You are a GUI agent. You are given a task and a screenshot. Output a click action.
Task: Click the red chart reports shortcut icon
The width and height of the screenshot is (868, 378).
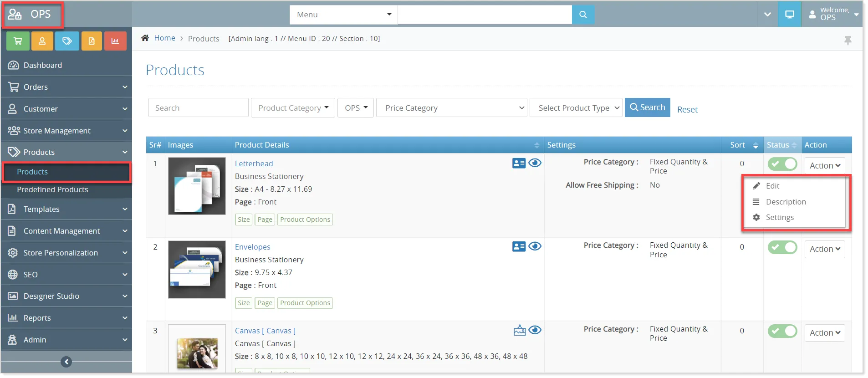pos(115,41)
